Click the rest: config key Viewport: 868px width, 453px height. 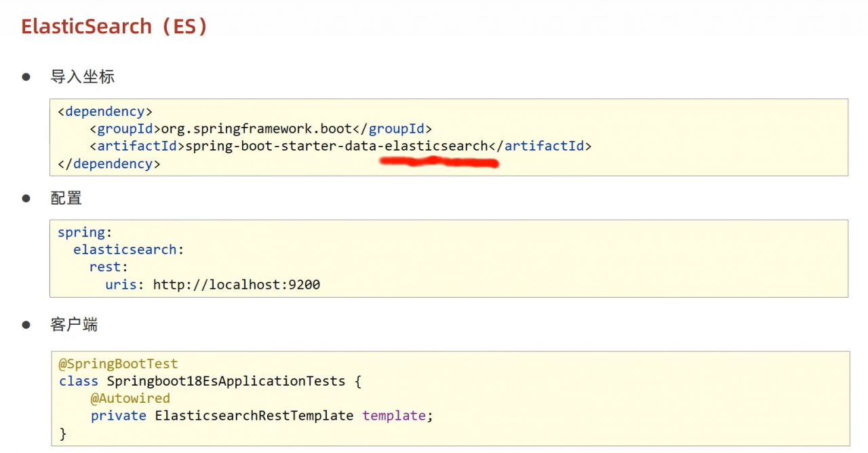tap(109, 267)
